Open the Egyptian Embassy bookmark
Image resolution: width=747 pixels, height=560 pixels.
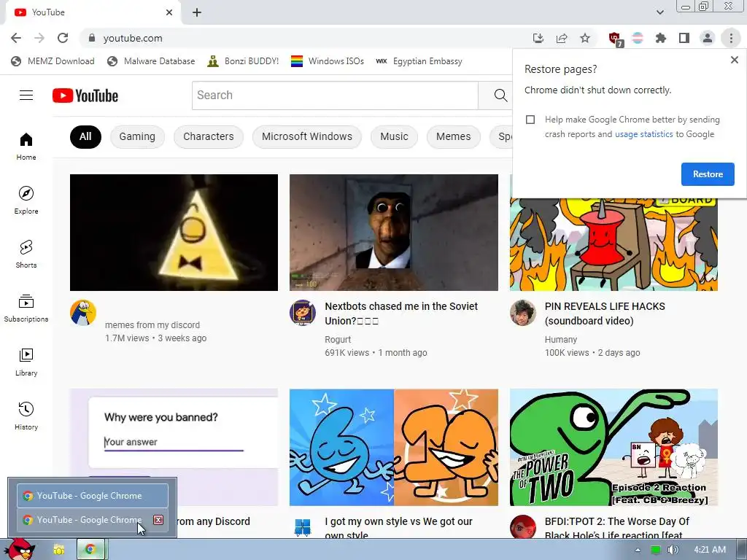[419, 61]
